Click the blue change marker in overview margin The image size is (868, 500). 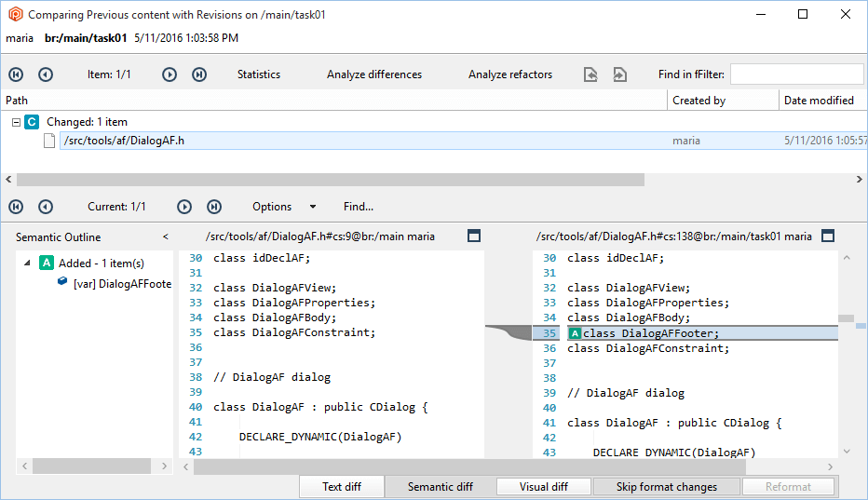pos(861,326)
